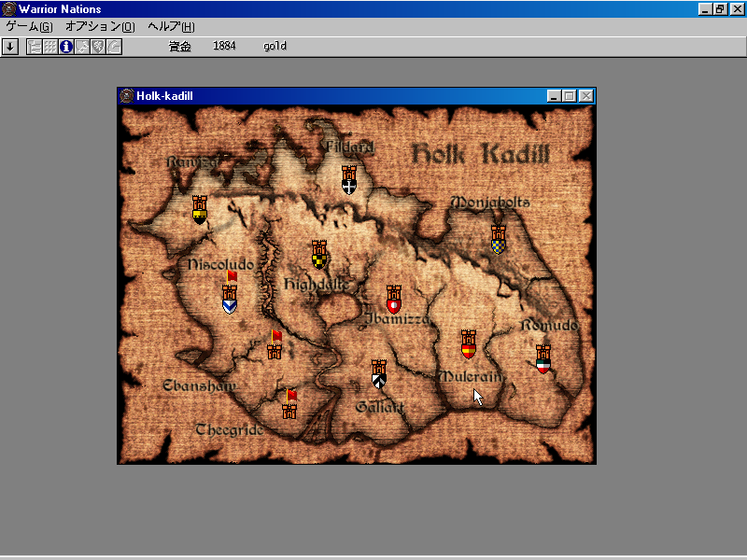Click the Theegride region name
The image size is (747, 560).
230,430
